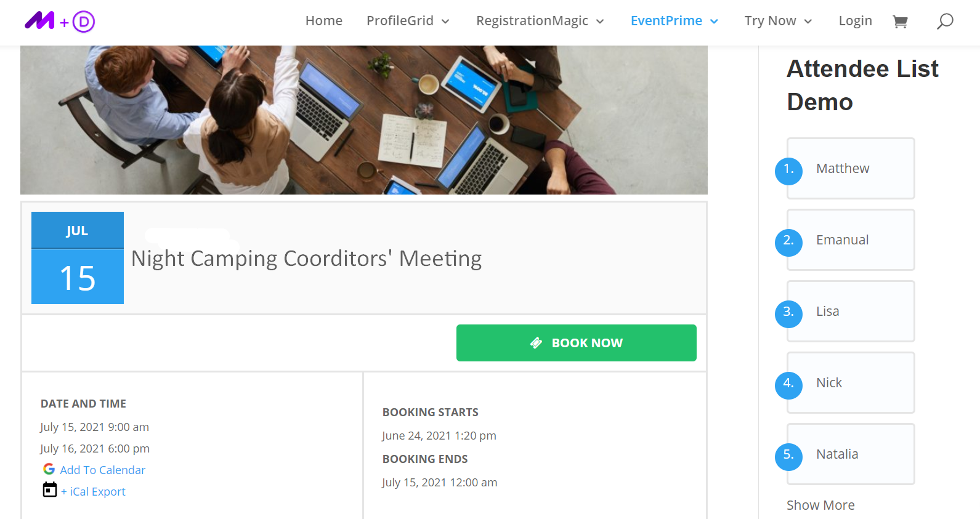Open the EventPrime dropdown menu

(x=674, y=21)
